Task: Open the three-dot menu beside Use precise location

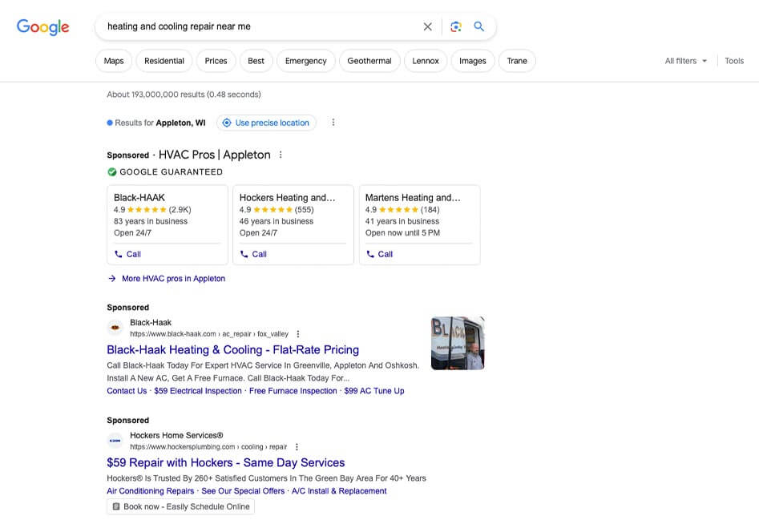Action: [333, 123]
